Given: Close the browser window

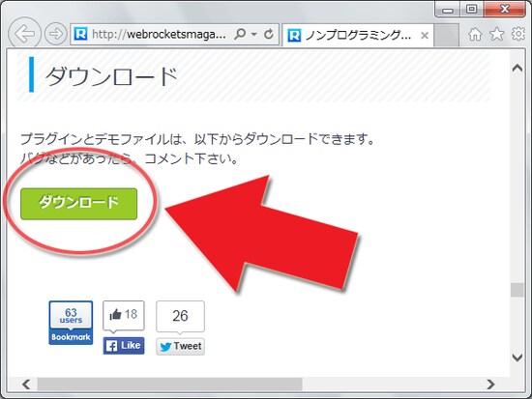Looking at the screenshot, I should pos(505,9).
